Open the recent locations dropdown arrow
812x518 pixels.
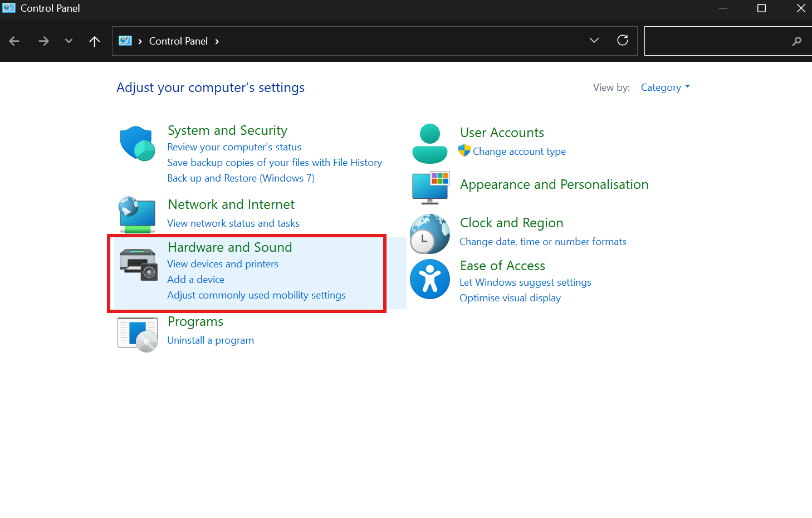pos(69,41)
